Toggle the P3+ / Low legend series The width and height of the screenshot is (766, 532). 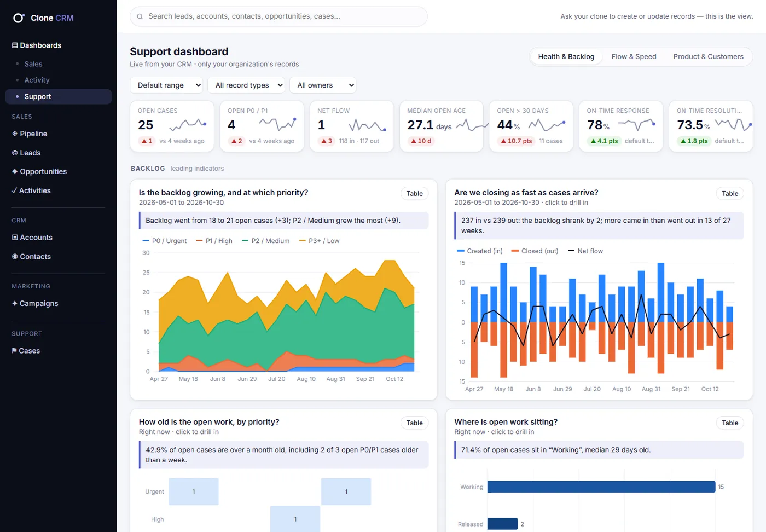point(319,241)
